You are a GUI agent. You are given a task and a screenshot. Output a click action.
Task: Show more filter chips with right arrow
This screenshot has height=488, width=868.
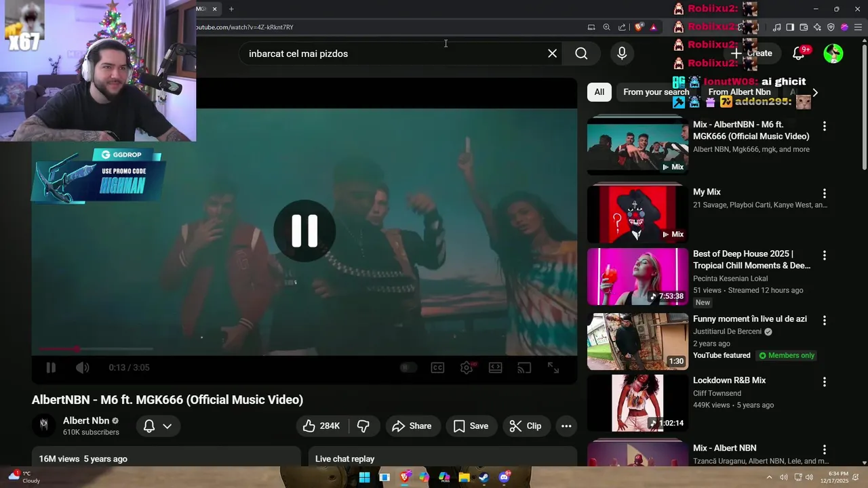point(815,92)
